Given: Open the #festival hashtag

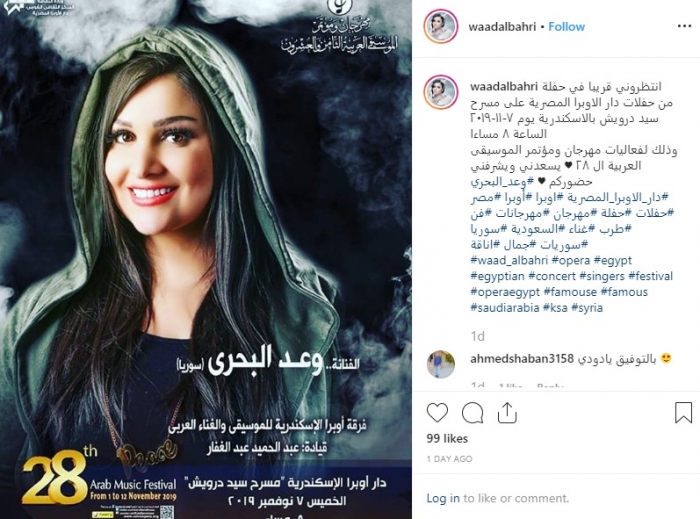Looking at the screenshot, I should point(650,276).
